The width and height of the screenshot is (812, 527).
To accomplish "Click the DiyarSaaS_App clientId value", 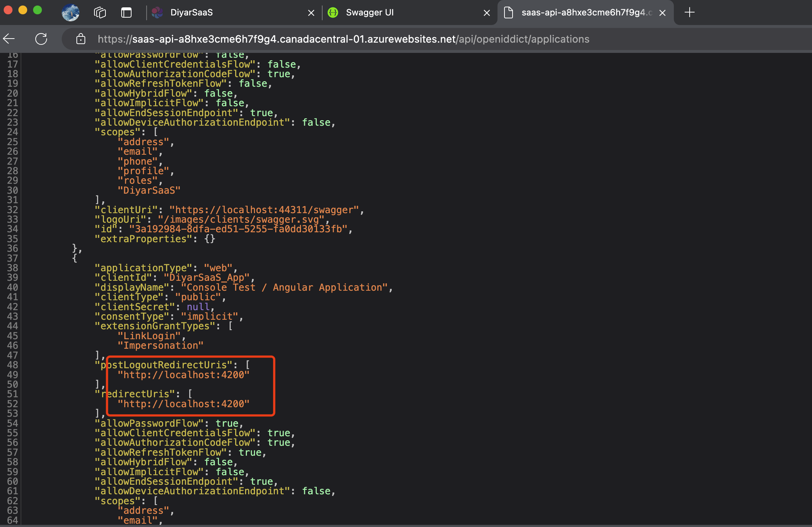I will tap(207, 277).
